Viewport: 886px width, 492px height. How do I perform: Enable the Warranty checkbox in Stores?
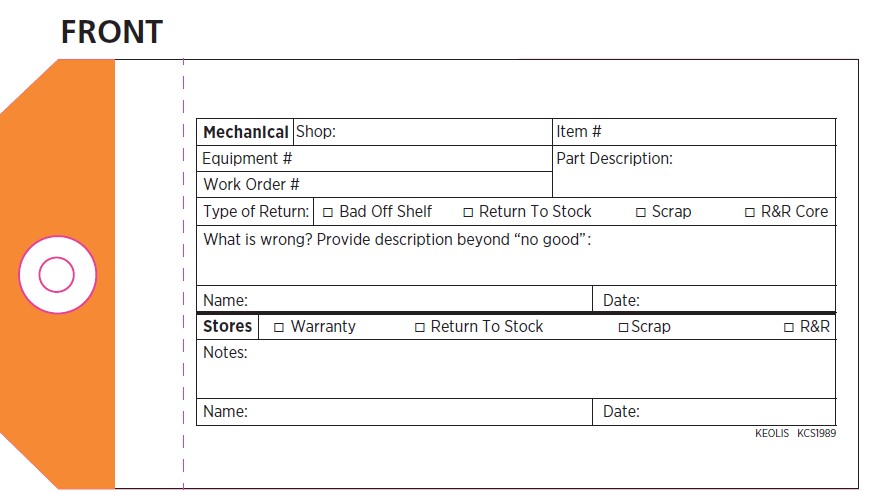(x=279, y=327)
